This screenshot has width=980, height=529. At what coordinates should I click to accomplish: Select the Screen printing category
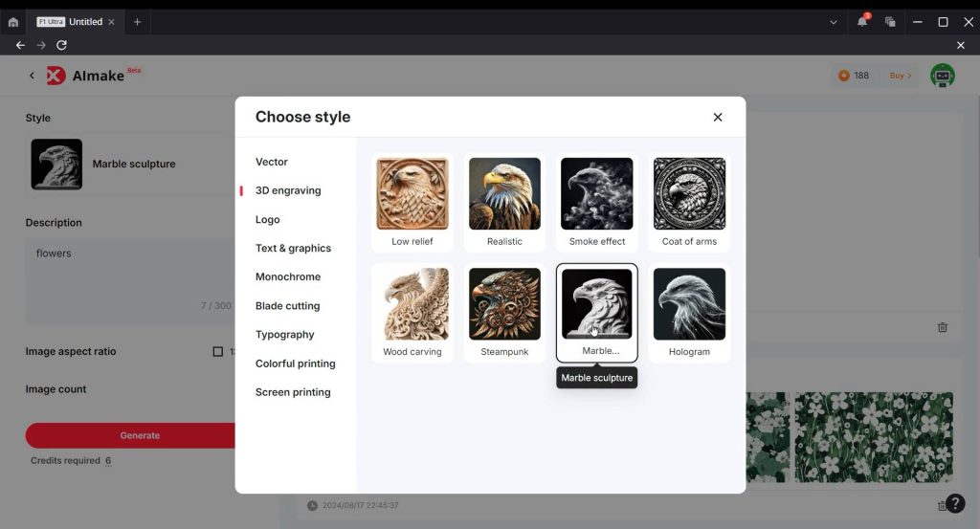pos(293,392)
